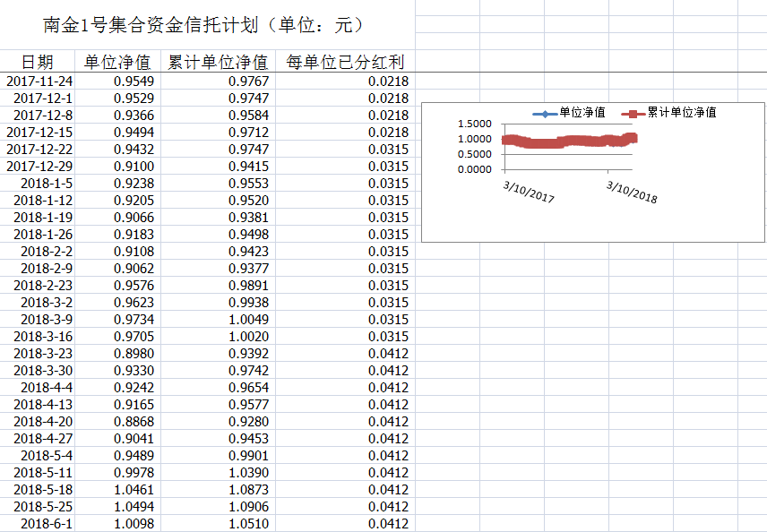The image size is (767, 532).
Task: Select the 每单位已分红利 header cell
Action: 345,62
